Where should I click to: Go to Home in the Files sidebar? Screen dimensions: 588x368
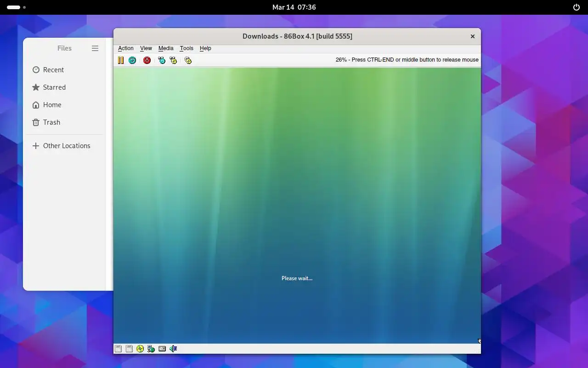coord(65,105)
